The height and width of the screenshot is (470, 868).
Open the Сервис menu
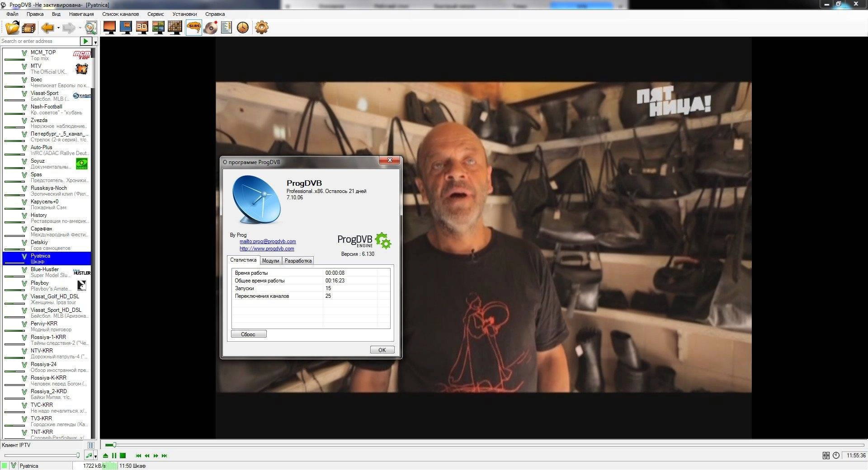click(156, 14)
